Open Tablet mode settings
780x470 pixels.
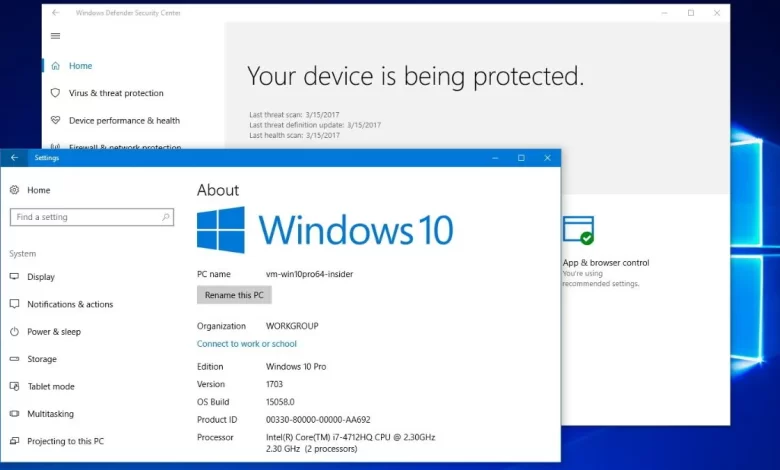[x=51, y=386]
